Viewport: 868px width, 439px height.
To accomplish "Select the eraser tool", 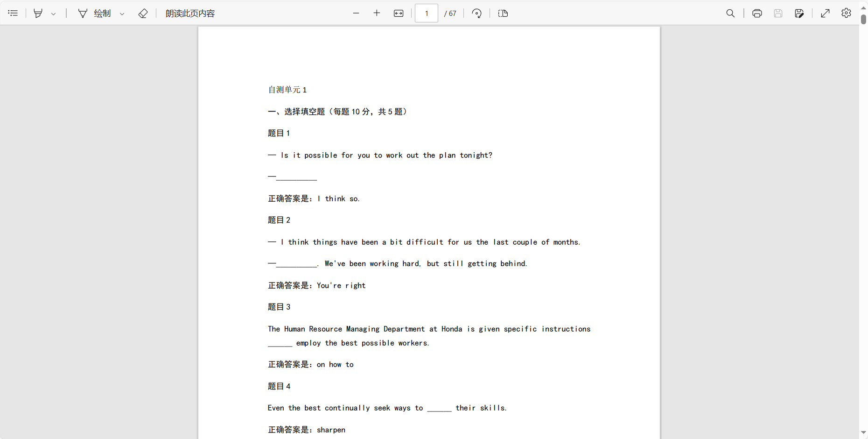I will [143, 13].
